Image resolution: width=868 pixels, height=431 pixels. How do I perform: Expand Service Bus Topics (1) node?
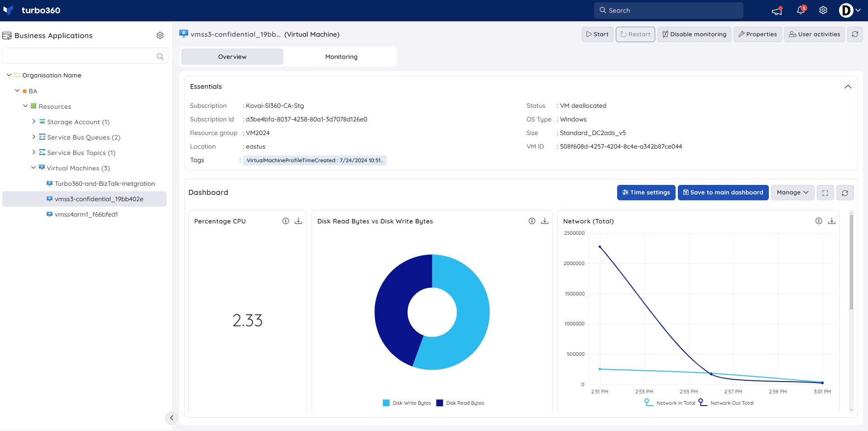click(x=34, y=152)
